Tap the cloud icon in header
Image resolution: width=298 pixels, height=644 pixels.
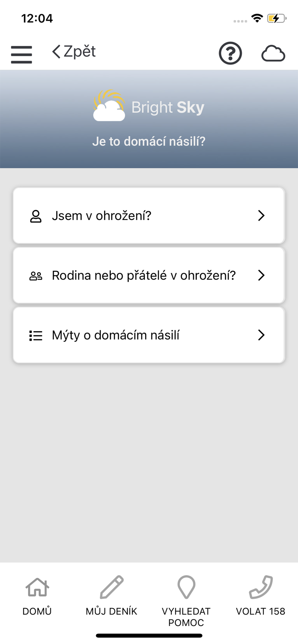pos(273,53)
